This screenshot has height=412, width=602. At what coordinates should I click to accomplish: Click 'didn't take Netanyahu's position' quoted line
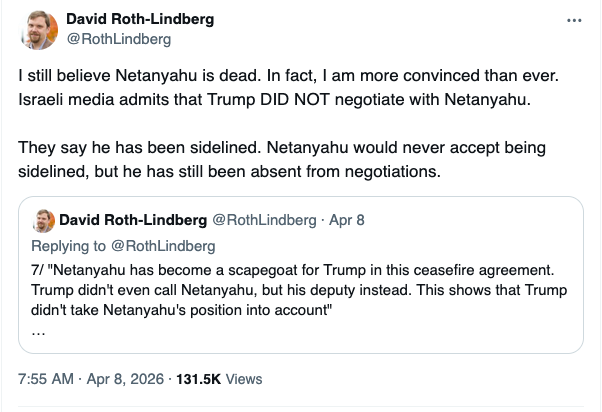pyautogui.click(x=180, y=312)
